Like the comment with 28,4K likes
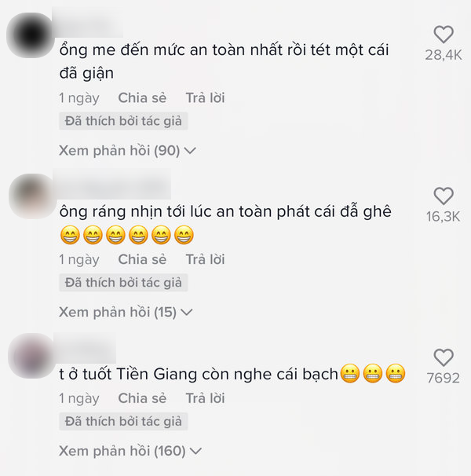This screenshot has height=476, width=471. [444, 35]
